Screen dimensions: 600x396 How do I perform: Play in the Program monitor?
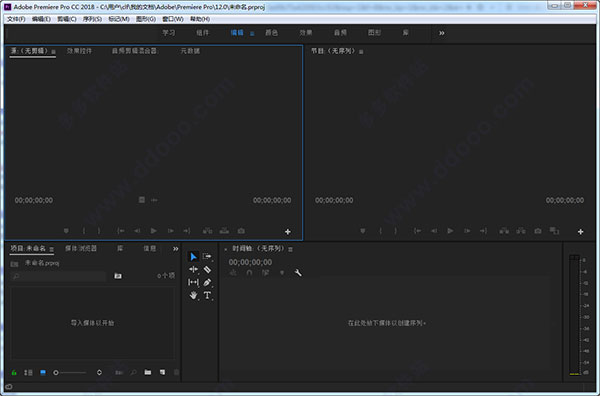point(450,231)
